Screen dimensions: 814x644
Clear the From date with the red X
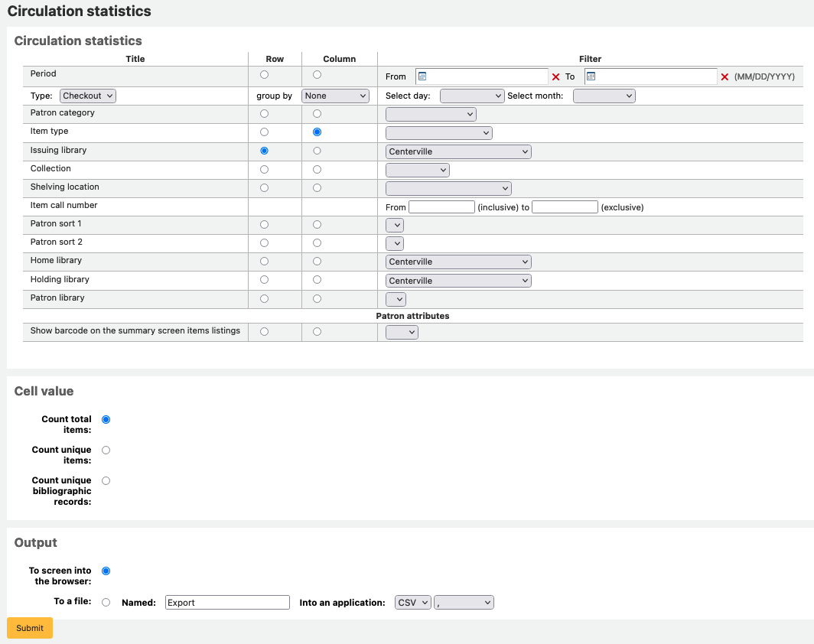coord(555,76)
